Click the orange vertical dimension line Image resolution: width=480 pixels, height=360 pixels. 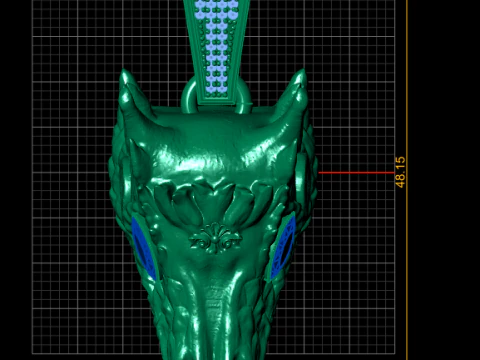(407, 180)
